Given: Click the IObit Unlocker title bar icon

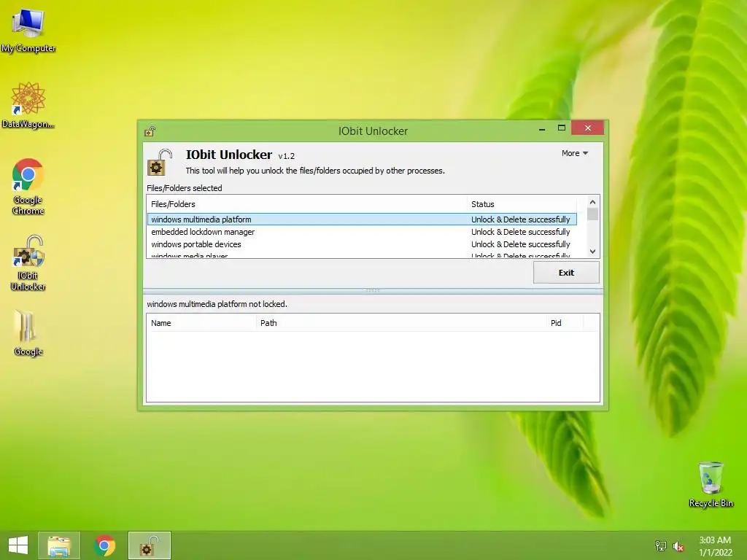Looking at the screenshot, I should 150,131.
